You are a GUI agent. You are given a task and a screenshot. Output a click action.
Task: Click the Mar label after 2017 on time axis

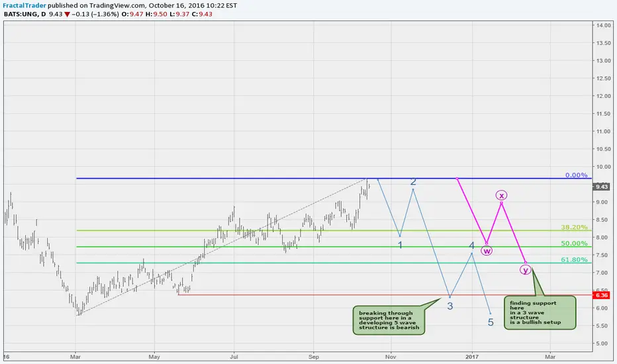click(550, 357)
